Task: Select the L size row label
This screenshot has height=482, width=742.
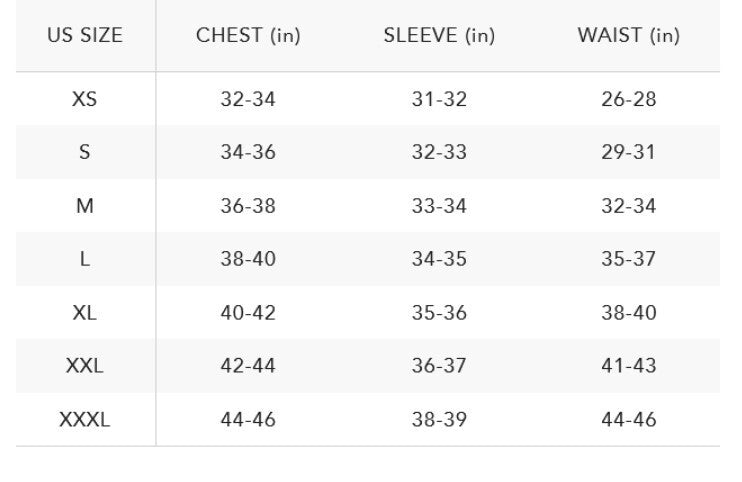Action: coord(85,259)
